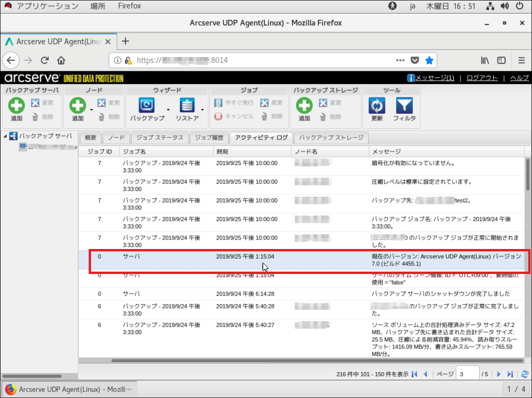Open Help (ヘルプ) link
The width and height of the screenshot is (532, 398).
pos(519,78)
